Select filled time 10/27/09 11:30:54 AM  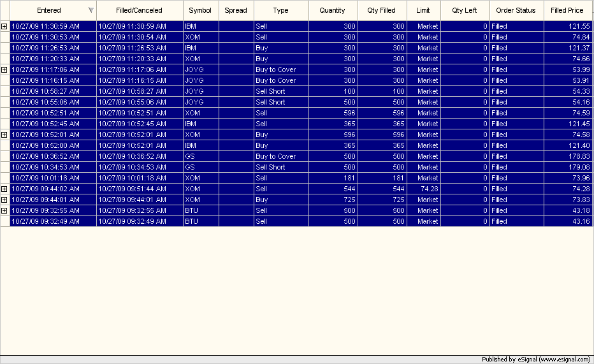pyautogui.click(x=140, y=37)
